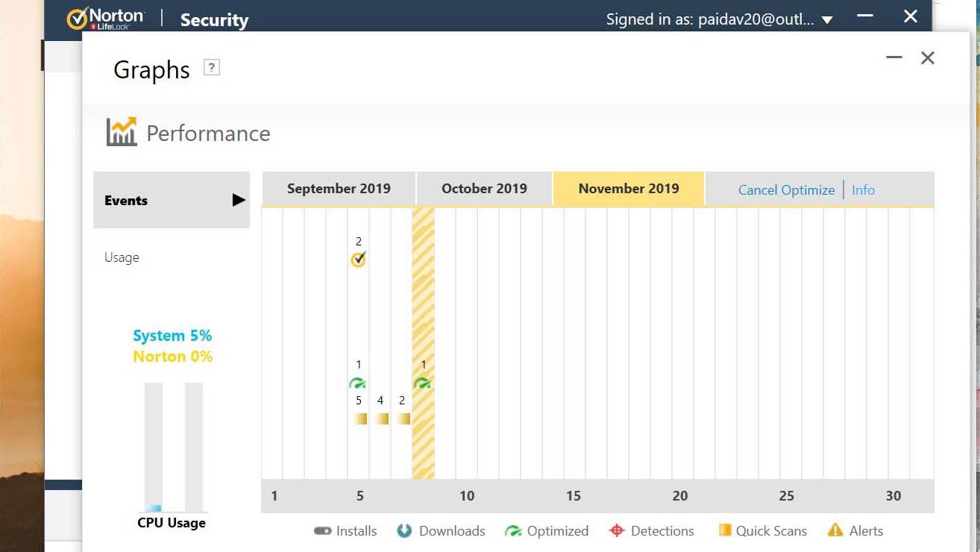Click the Cancel Optimize link
The height and width of the screenshot is (552, 980).
click(786, 189)
